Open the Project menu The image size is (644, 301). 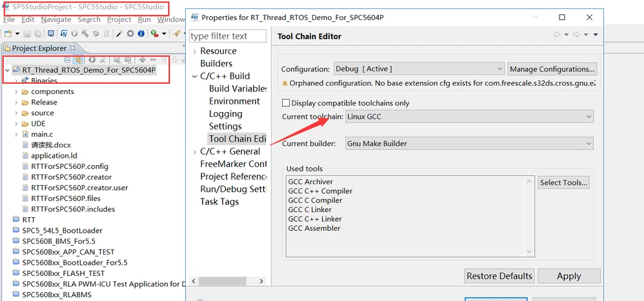[119, 19]
